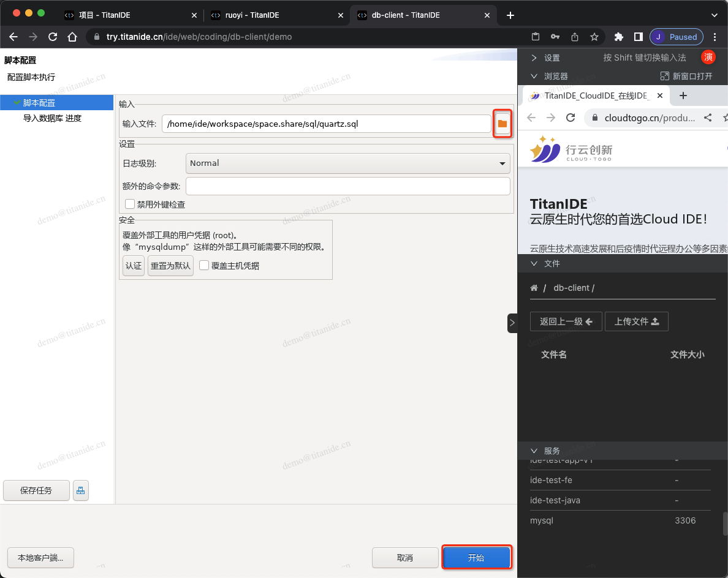Collapse the 服务 section header
The width and height of the screenshot is (728, 578).
coord(534,451)
